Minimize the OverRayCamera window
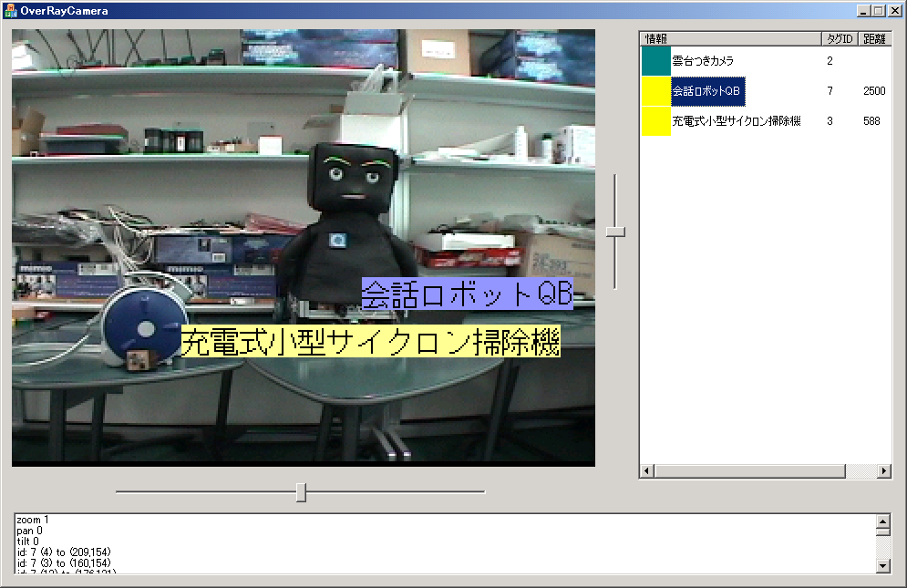 coord(863,11)
